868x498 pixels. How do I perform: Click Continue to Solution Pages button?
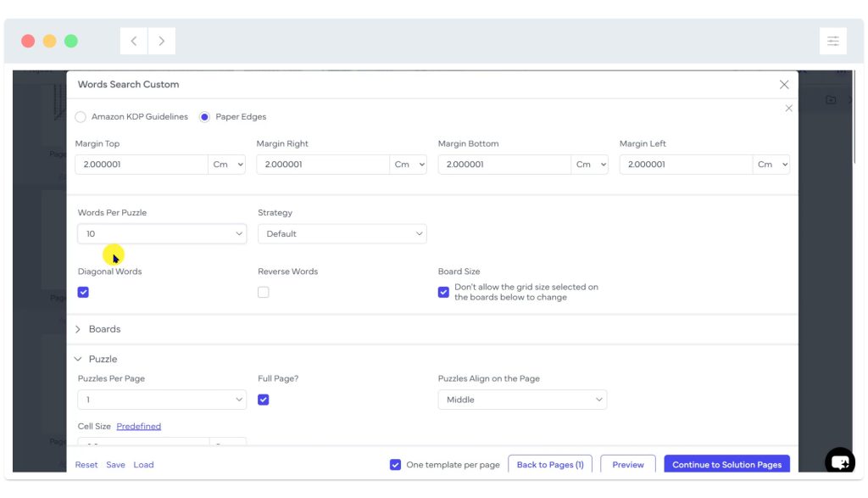point(726,464)
